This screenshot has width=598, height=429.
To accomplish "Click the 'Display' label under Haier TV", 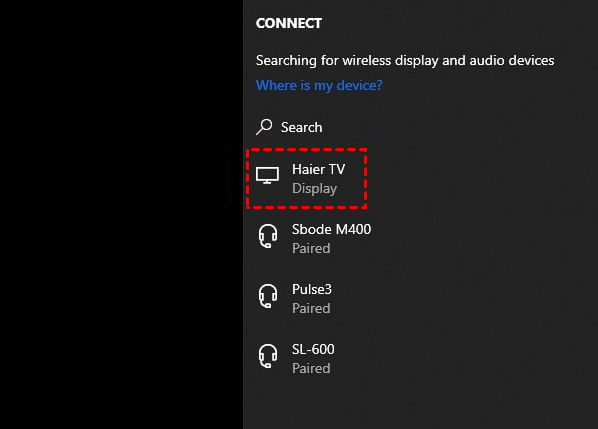I will click(x=314, y=189).
